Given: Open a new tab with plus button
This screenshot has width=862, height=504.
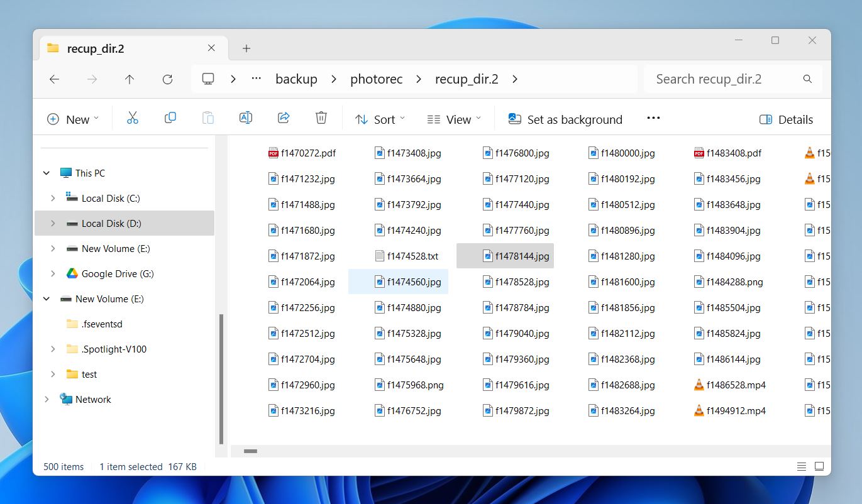Looking at the screenshot, I should point(246,48).
